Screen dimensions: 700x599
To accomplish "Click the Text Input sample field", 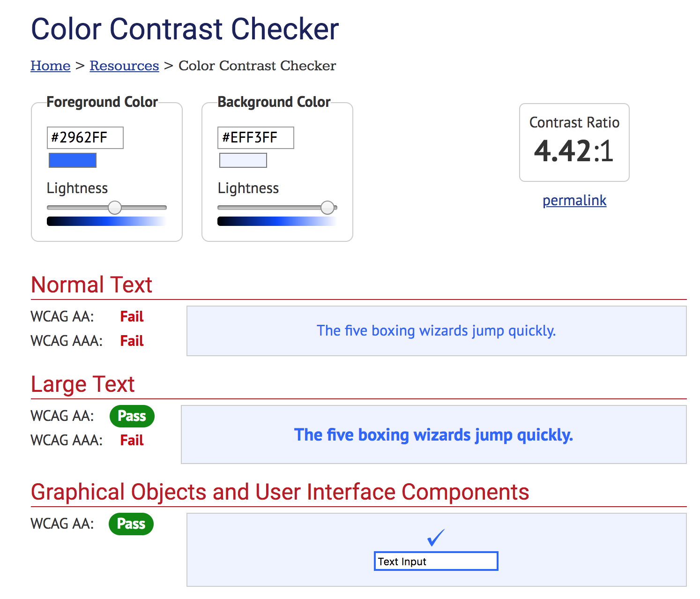I will [x=435, y=561].
